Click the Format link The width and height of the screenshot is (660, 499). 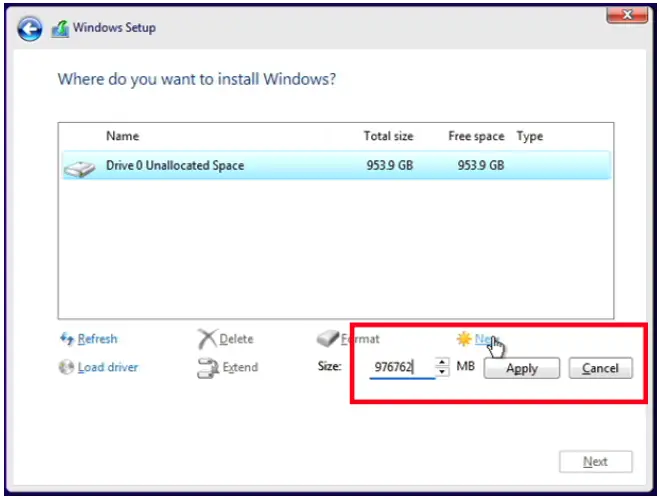[360, 339]
